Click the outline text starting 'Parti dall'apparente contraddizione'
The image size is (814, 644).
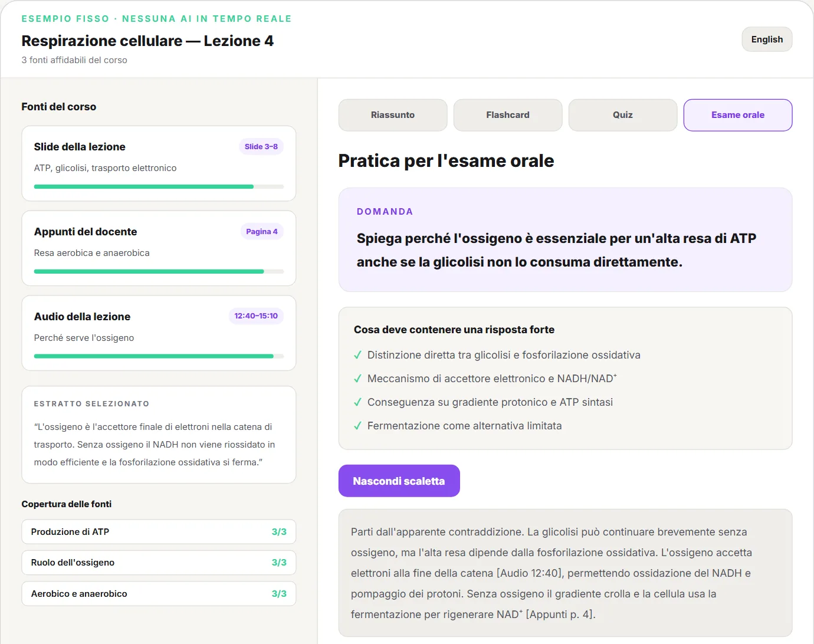click(x=552, y=573)
